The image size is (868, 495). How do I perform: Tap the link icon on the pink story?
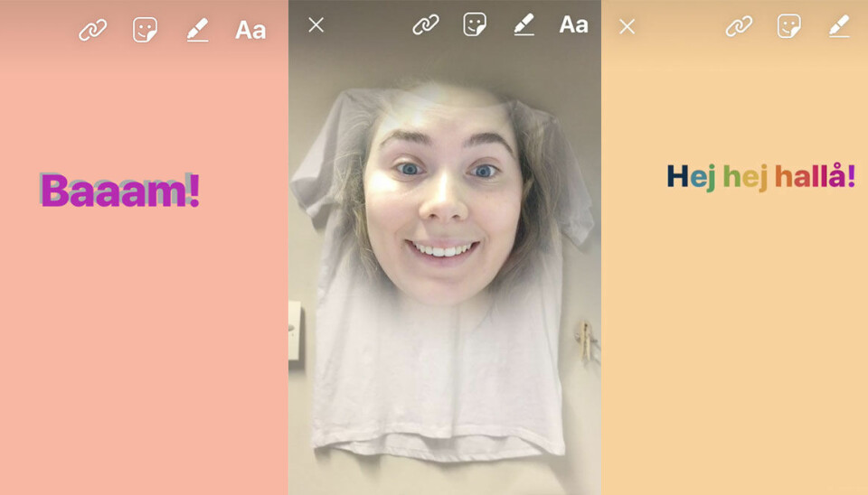coord(92,30)
